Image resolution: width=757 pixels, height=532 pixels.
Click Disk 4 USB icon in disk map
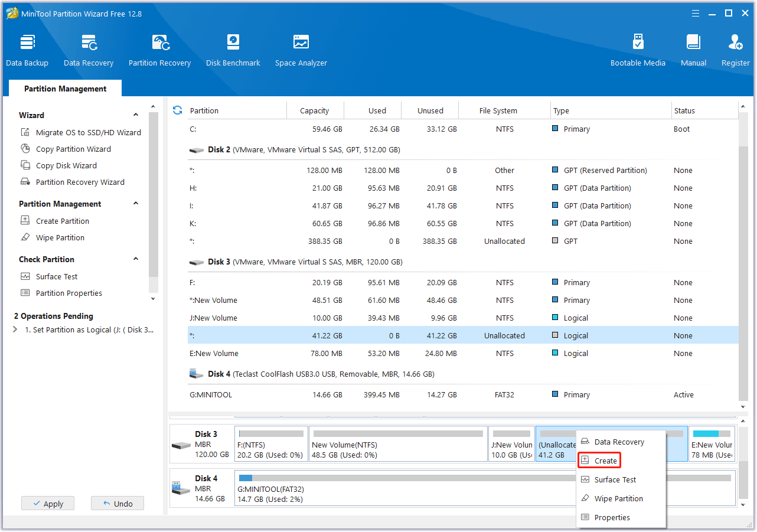click(x=181, y=488)
